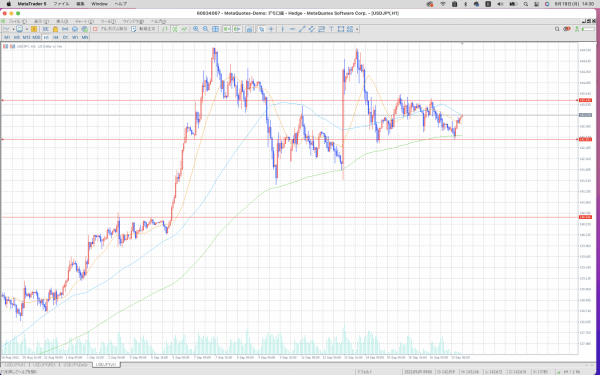Expand the drawing objects dropdown arrow
This screenshot has width=600, height=375.
[x=358, y=29]
